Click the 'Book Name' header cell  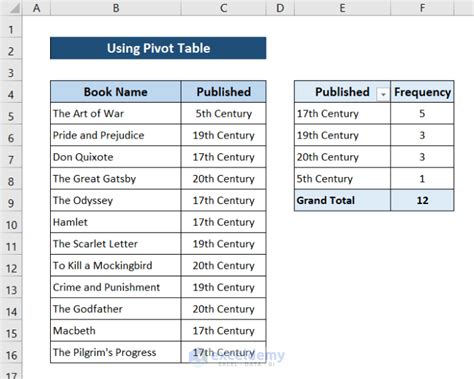[116, 92]
